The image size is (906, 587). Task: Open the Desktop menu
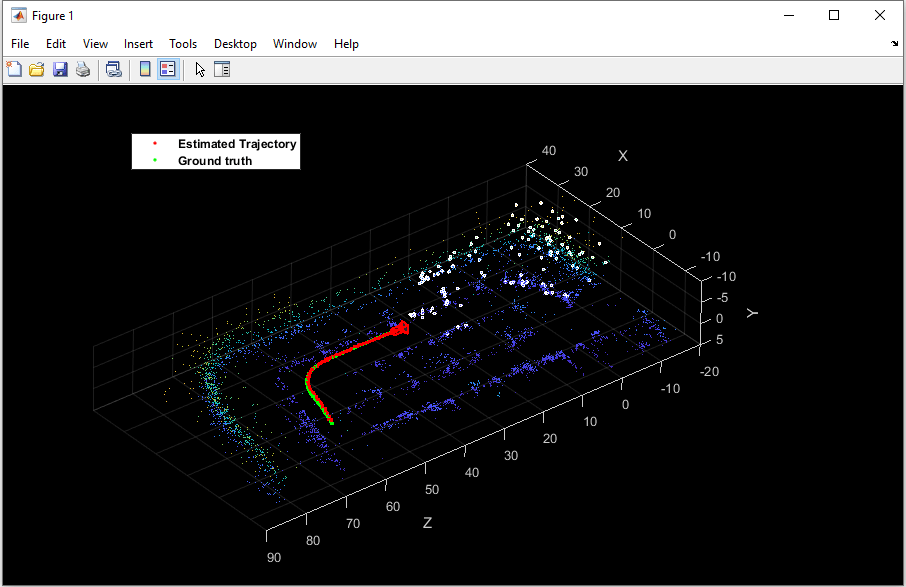click(x=235, y=44)
